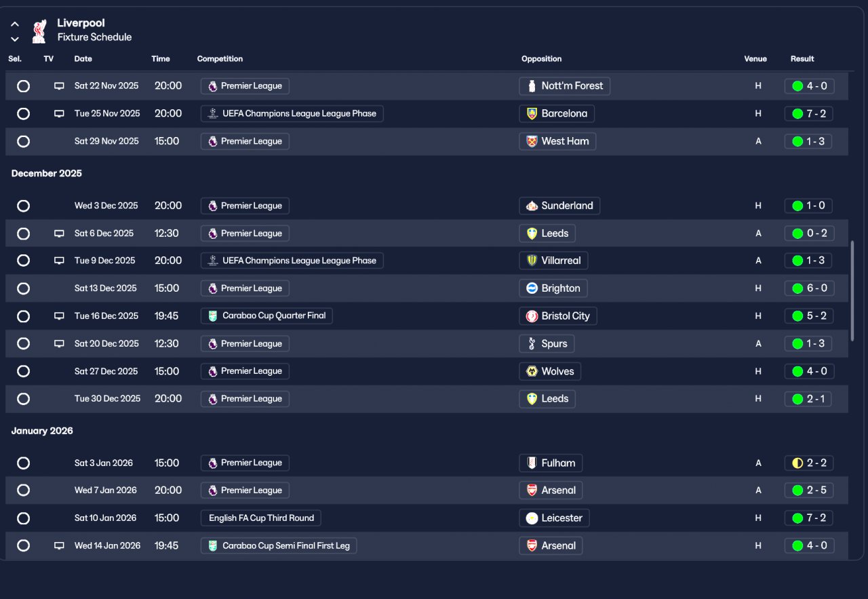Screen dimensions: 868x599
Task: Sort fixtures by the Venue column header
Action: click(755, 59)
